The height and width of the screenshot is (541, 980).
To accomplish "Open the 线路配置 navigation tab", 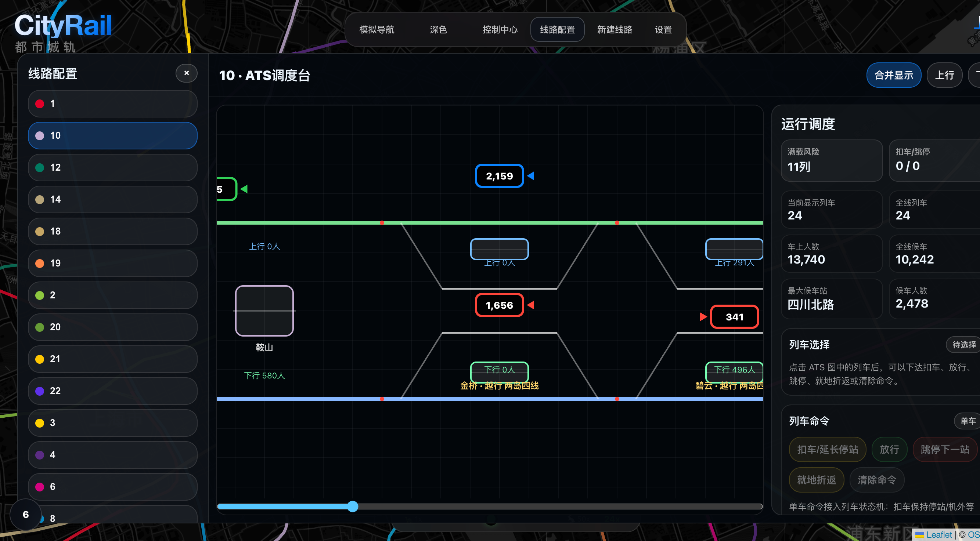I will pyautogui.click(x=557, y=30).
